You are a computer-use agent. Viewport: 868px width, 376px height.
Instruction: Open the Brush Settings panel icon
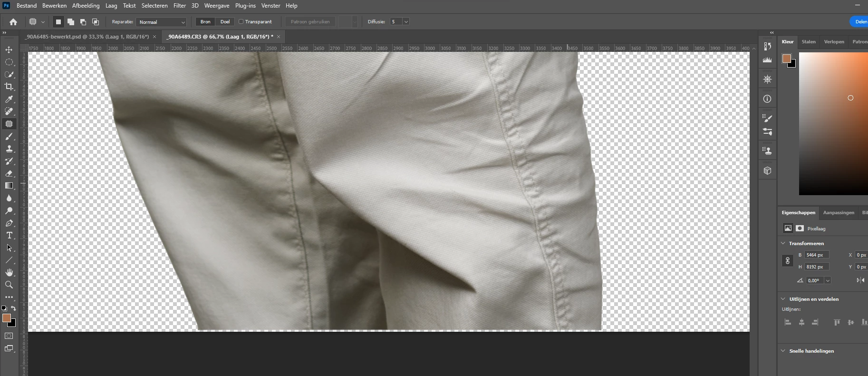(x=767, y=118)
